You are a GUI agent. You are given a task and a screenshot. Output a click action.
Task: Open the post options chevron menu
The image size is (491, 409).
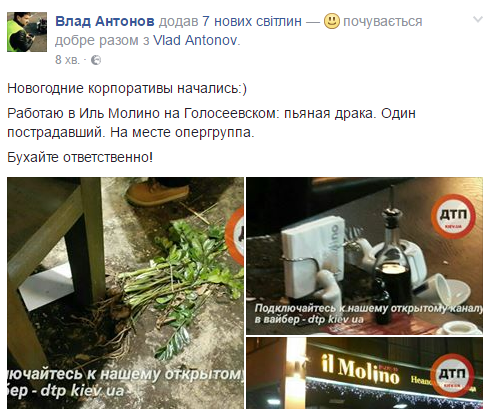[478, 20]
